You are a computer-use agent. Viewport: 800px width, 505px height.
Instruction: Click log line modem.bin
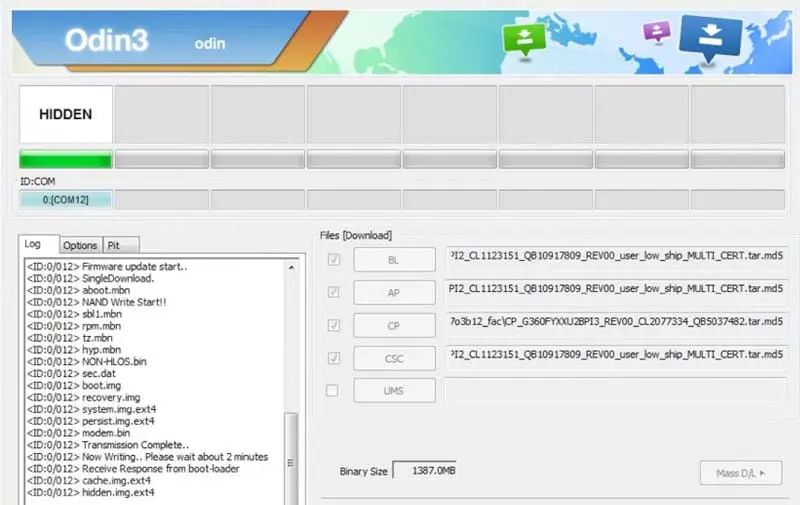[79, 433]
